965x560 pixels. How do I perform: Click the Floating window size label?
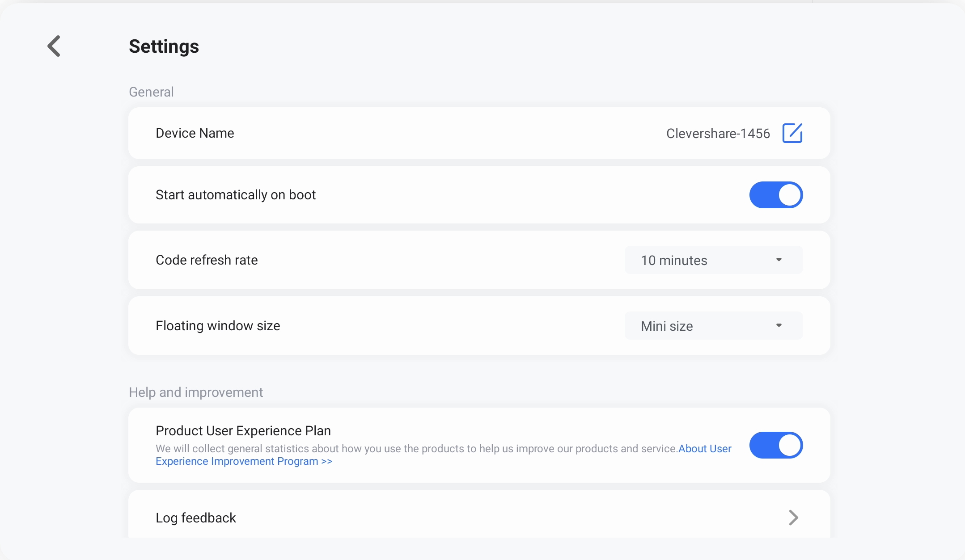[218, 326]
